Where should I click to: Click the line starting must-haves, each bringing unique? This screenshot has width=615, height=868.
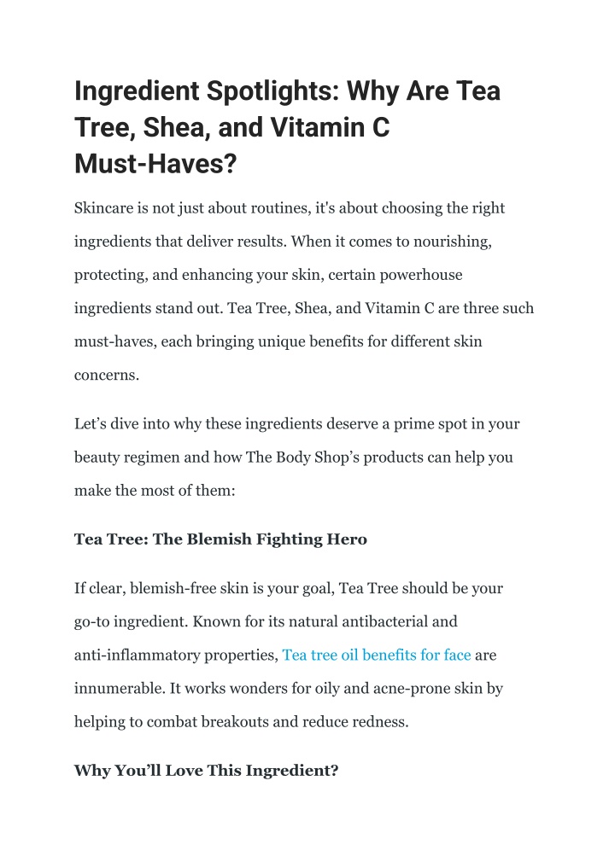[x=278, y=341]
